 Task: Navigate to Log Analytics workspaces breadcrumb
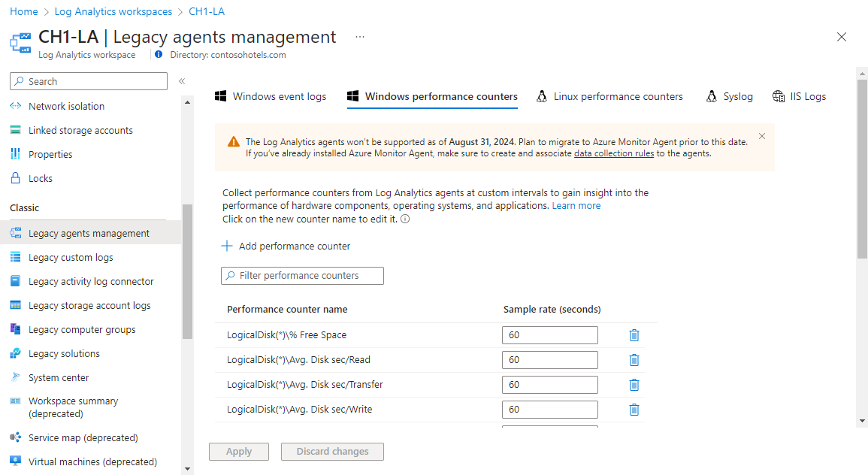click(x=134, y=11)
